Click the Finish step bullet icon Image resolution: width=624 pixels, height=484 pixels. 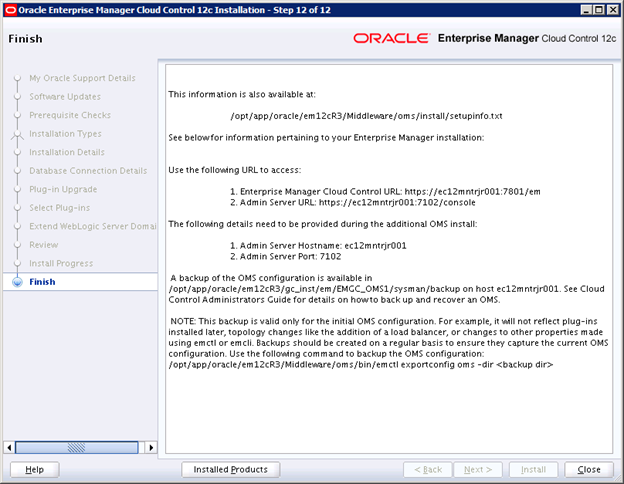[17, 282]
